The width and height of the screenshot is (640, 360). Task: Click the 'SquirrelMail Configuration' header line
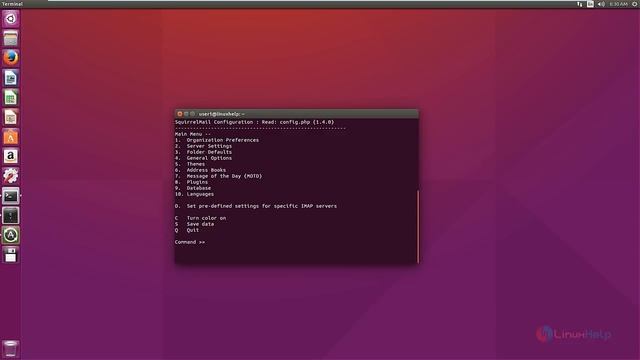point(254,122)
